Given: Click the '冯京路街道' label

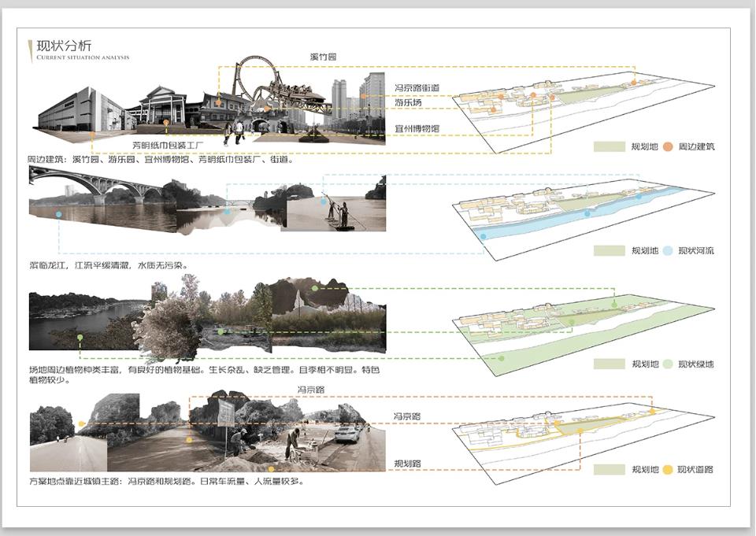Looking at the screenshot, I should [417, 87].
